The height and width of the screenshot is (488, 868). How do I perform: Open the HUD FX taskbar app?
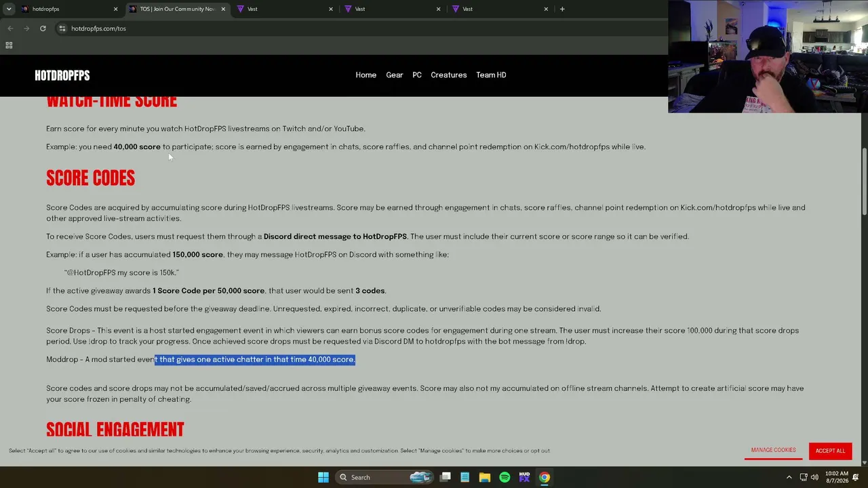click(x=524, y=477)
